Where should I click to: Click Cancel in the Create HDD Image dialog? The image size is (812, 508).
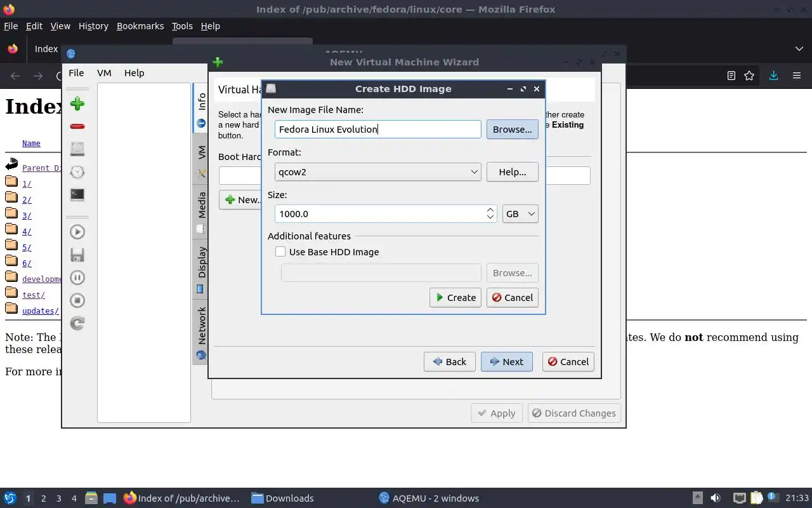[513, 298]
